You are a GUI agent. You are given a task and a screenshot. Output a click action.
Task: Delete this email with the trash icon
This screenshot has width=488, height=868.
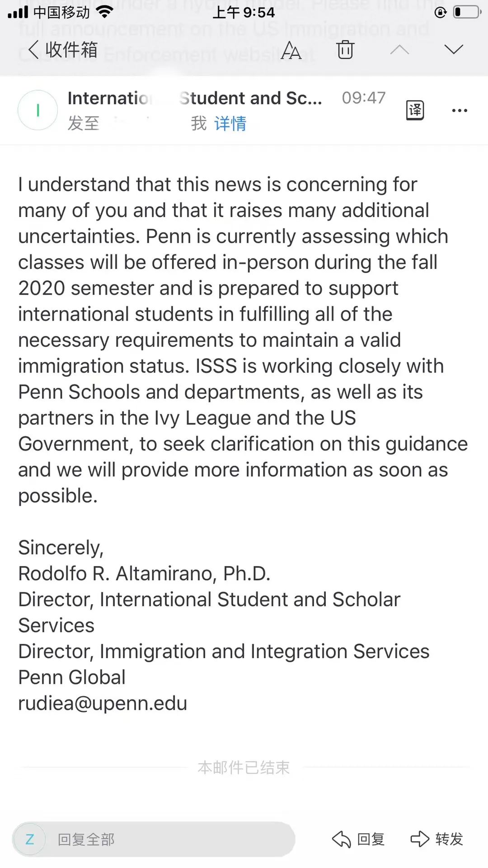pyautogui.click(x=345, y=50)
